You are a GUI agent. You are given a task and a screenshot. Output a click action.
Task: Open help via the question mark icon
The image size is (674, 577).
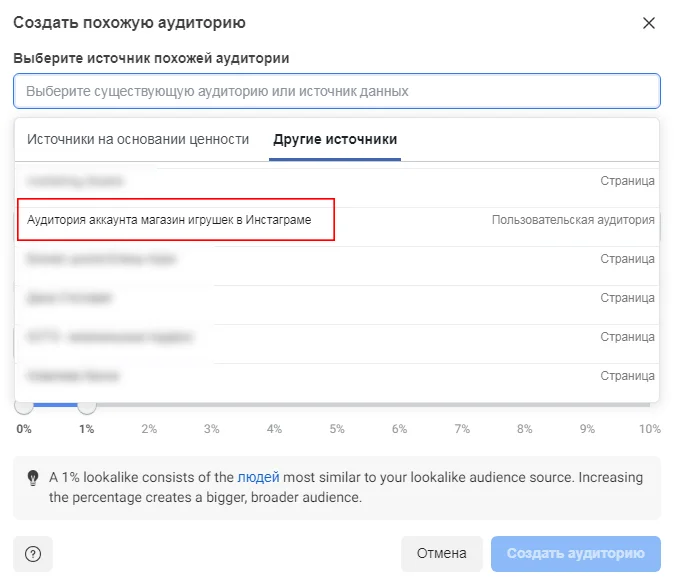33,553
